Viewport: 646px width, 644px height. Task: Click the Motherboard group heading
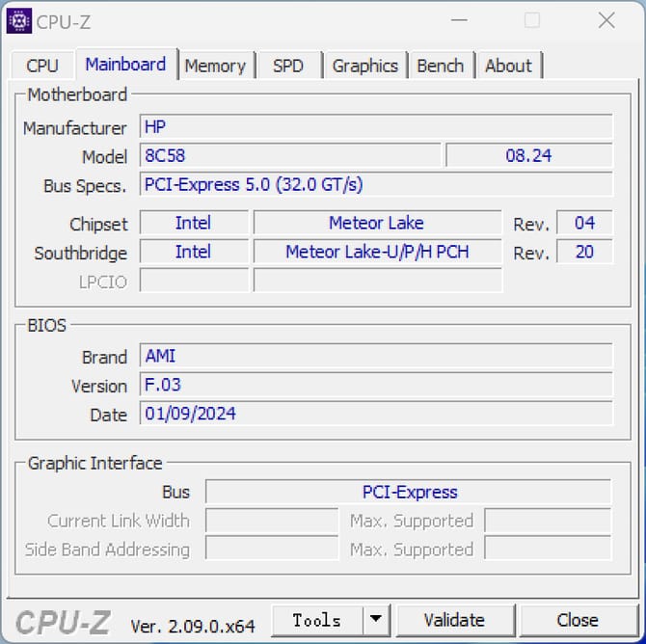coord(77,94)
